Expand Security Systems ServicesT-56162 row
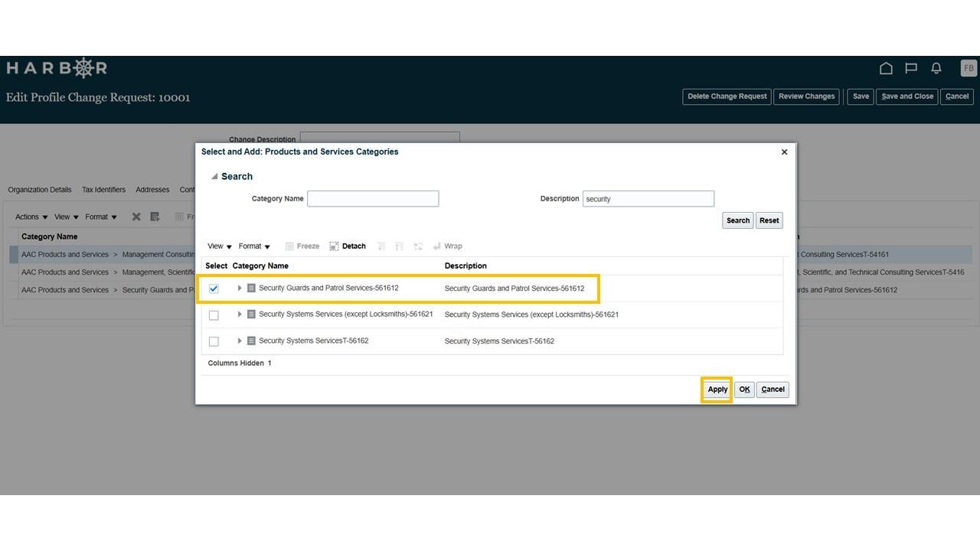980x551 pixels. (x=240, y=341)
